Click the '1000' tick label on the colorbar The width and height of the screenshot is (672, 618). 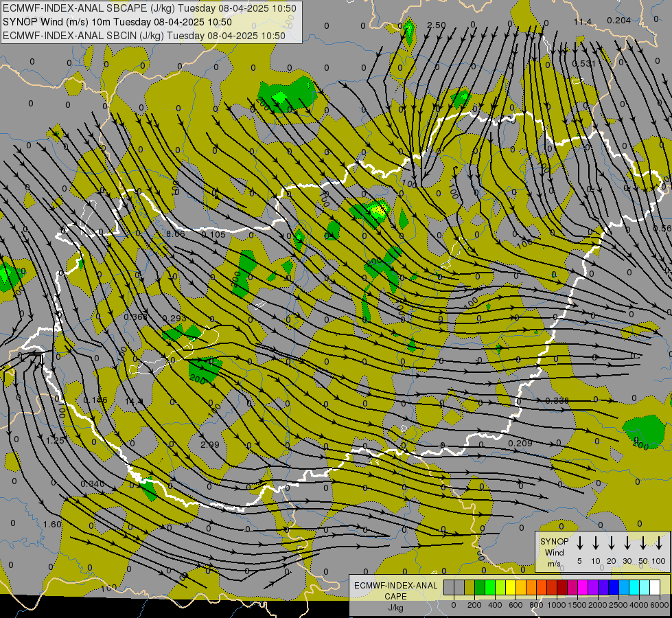(557, 605)
